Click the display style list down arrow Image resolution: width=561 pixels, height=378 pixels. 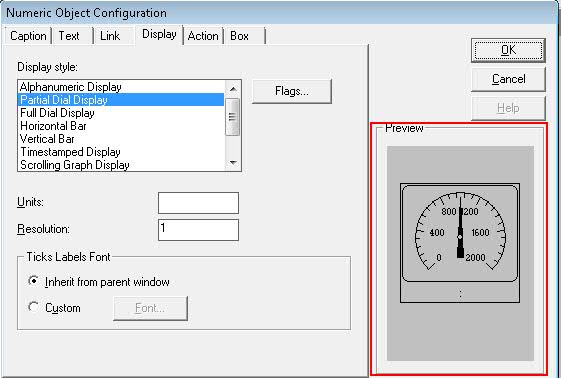click(233, 163)
